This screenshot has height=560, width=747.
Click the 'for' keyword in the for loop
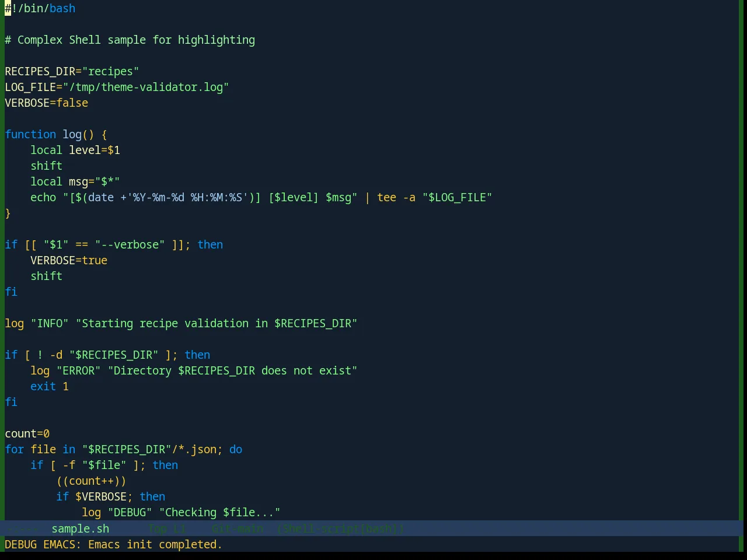(x=15, y=449)
